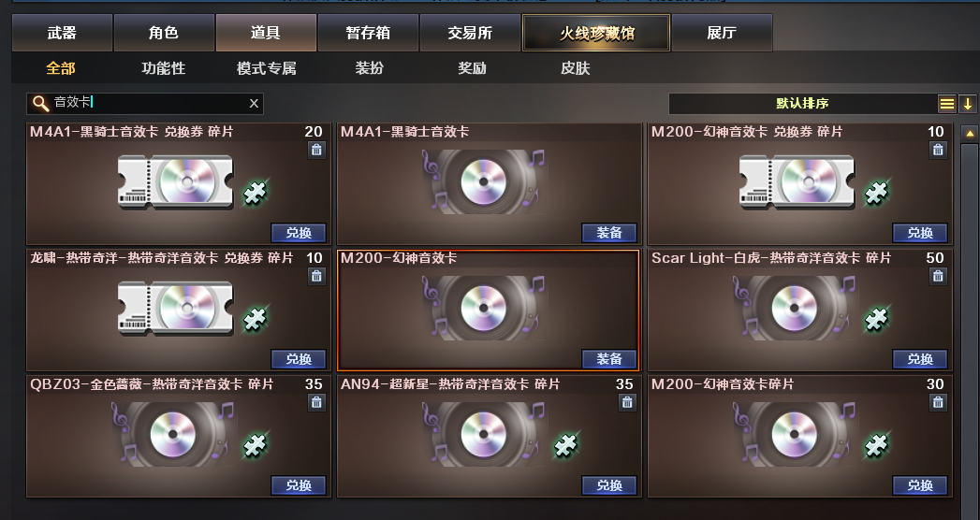Click trash icon on AN94-超新星 item
Screen dimensions: 980x520
coord(627,402)
